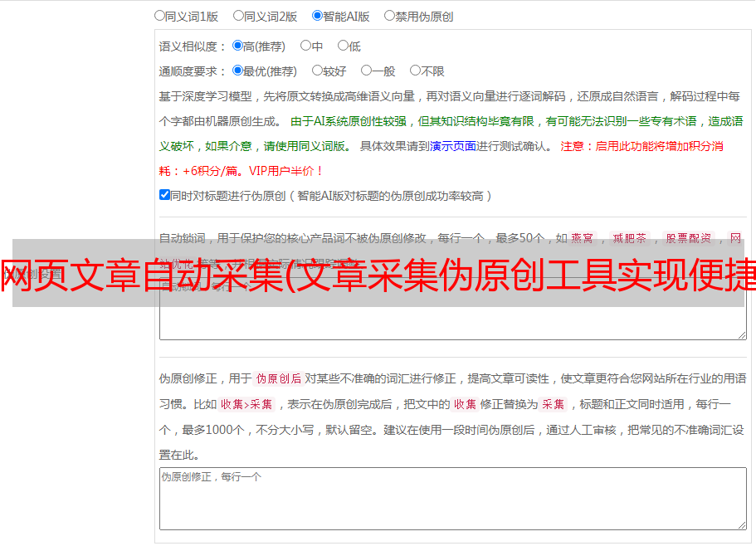Select 禁用伪原创 radio option
The height and width of the screenshot is (546, 756).
coord(389,16)
